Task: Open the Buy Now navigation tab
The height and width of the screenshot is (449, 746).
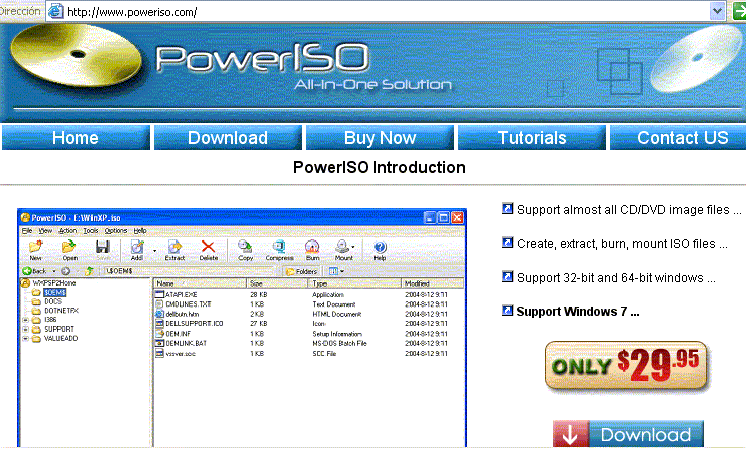Action: [x=380, y=137]
